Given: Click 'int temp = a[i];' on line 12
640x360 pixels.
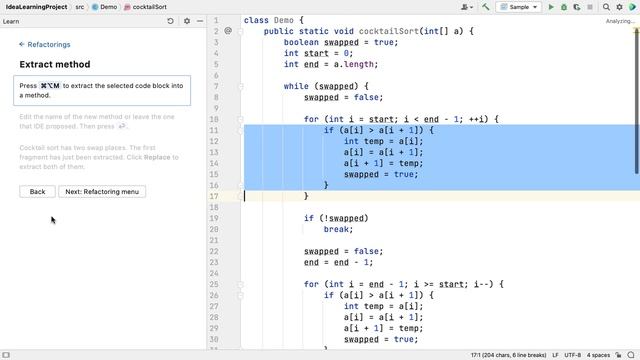Looking at the screenshot, I should click(383, 142).
